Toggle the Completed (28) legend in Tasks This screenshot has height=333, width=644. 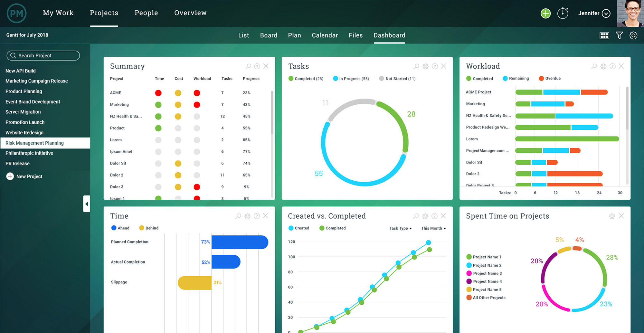306,79
